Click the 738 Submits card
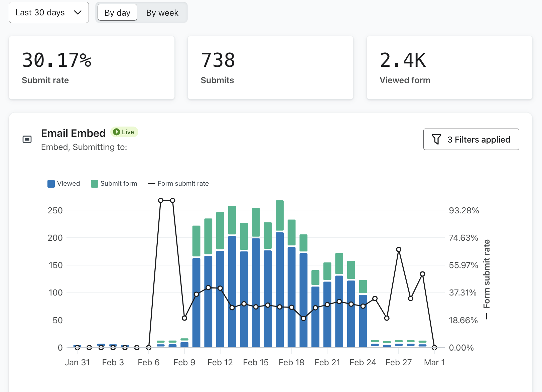Screen dimensions: 542x392 (270, 68)
